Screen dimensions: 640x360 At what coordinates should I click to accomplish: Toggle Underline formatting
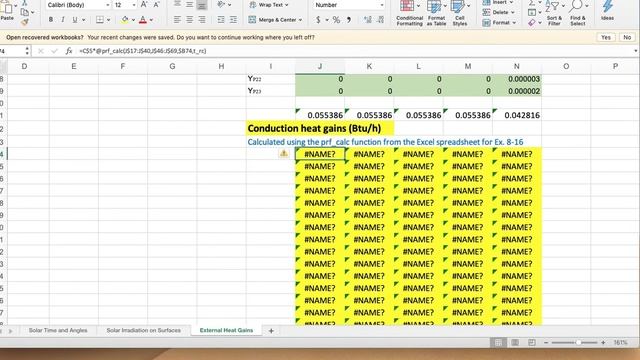tap(74, 20)
